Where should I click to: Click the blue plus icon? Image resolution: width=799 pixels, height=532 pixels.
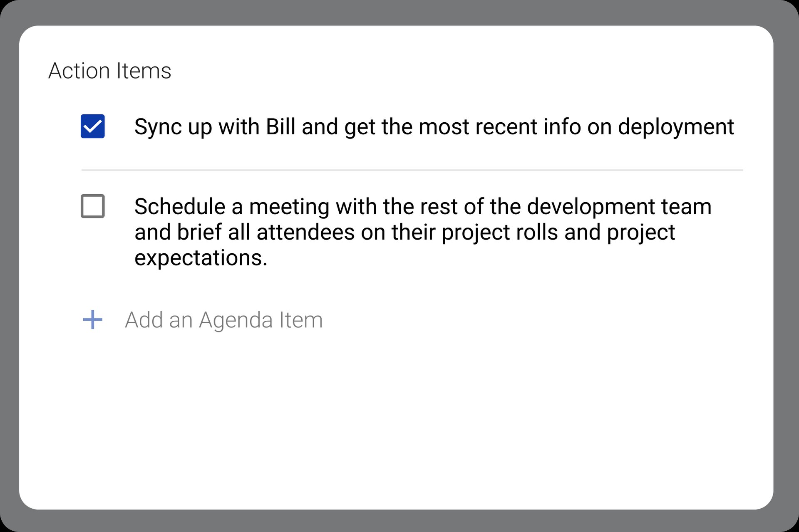click(92, 320)
